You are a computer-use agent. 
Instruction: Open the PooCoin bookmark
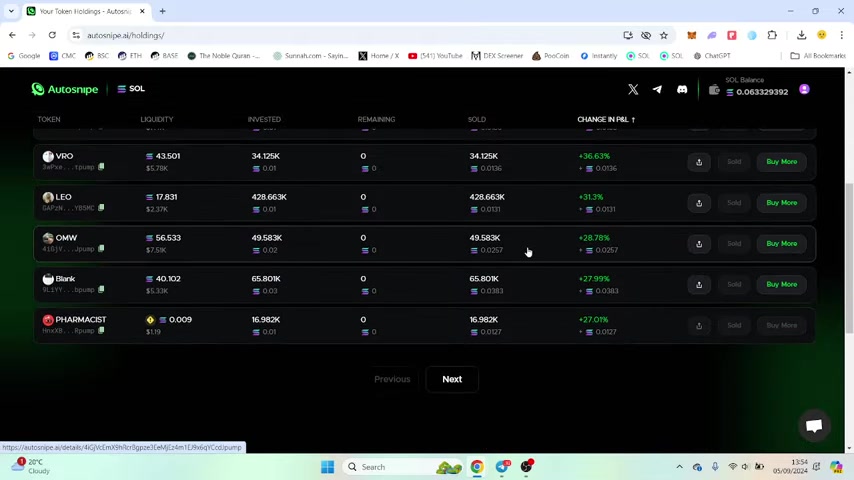[551, 56]
